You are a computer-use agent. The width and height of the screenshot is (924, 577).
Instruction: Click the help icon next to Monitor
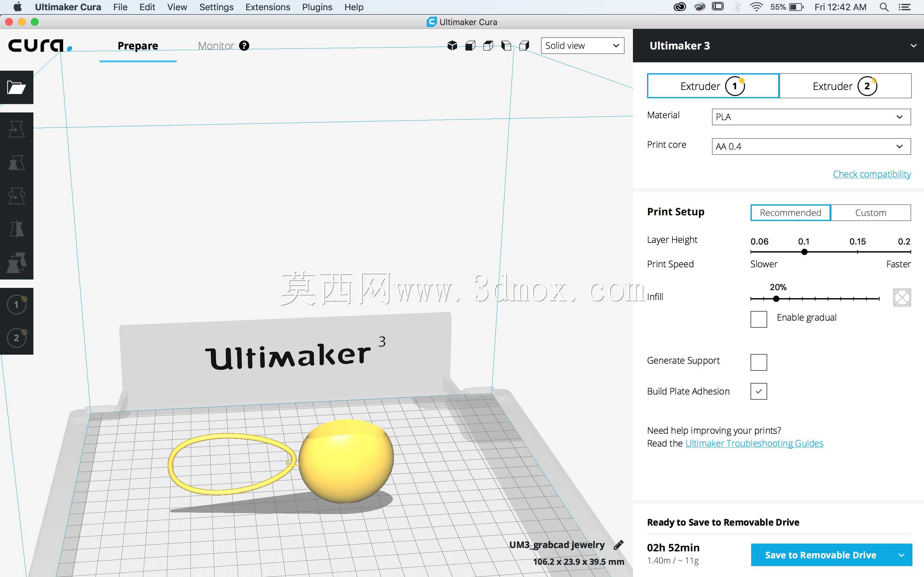pos(244,46)
